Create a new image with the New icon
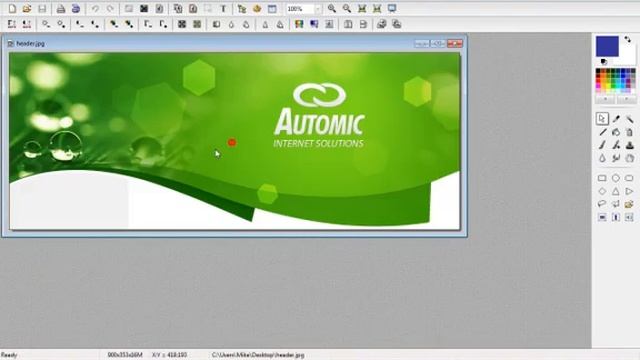640x360 pixels. click(x=12, y=9)
